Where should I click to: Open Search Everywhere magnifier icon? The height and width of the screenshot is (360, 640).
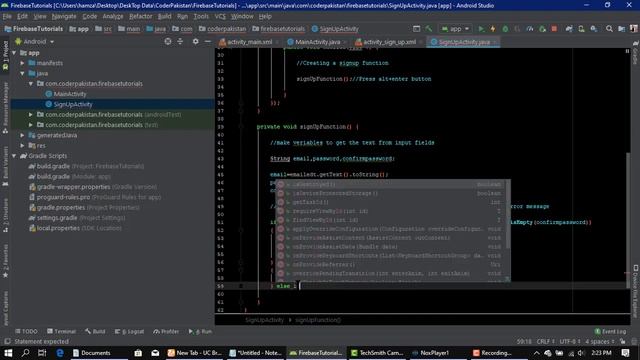[609, 29]
